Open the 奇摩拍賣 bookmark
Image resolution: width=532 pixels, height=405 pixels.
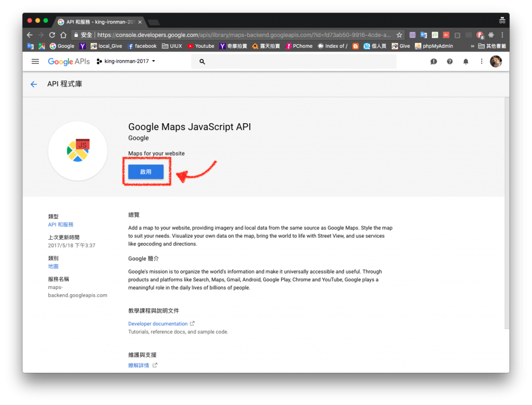[x=233, y=46]
